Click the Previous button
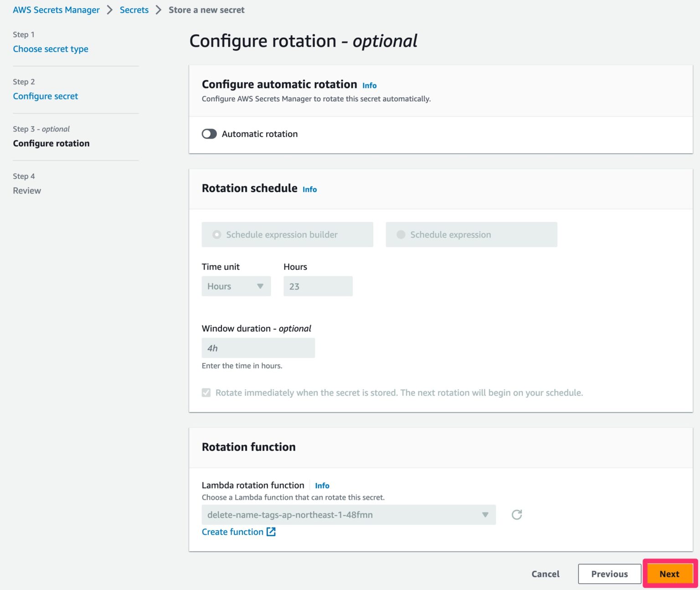This screenshot has width=700, height=590. 609,574
